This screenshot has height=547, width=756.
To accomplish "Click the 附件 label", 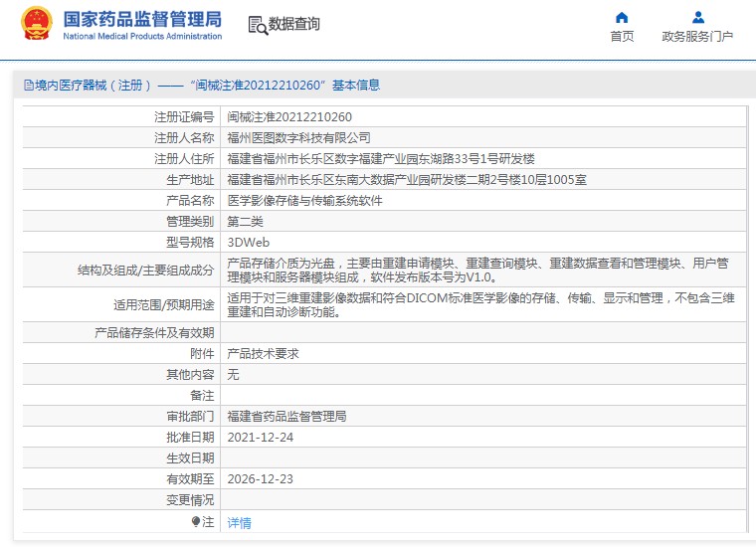I will point(202,354).
